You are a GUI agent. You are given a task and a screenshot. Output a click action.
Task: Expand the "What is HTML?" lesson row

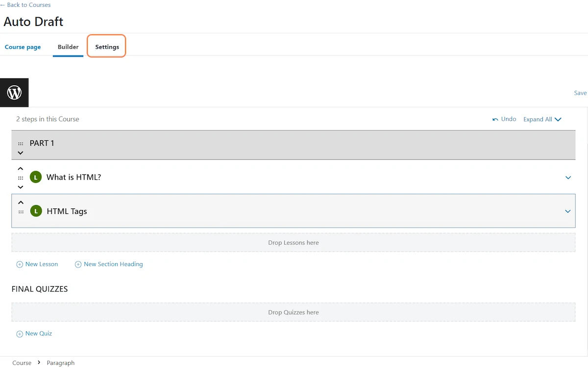point(568,178)
